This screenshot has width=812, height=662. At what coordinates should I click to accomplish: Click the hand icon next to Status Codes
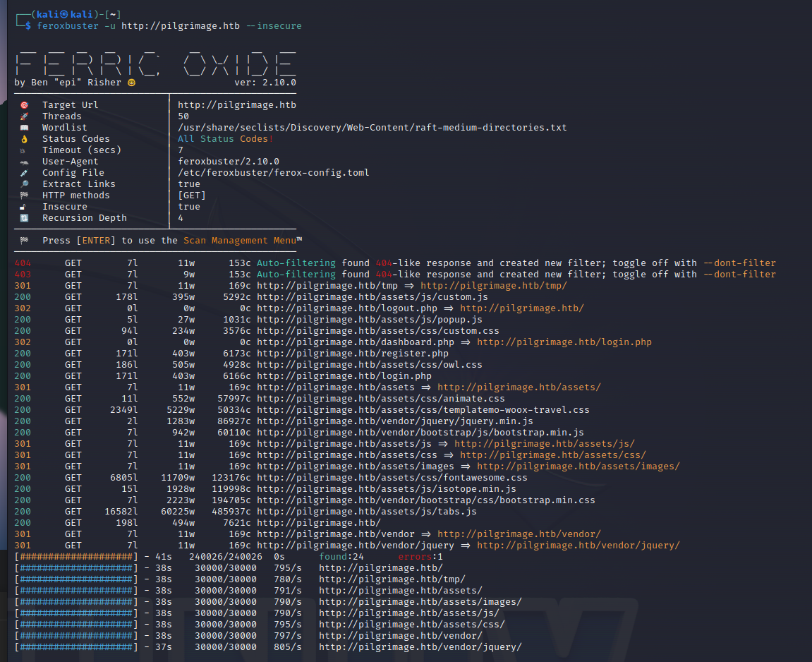[x=24, y=139]
